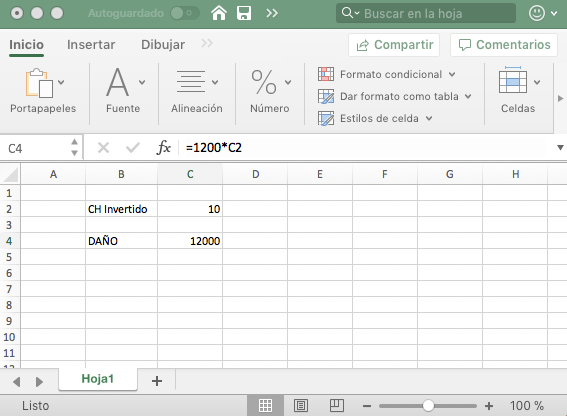Viewport: 567px width, 416px height.
Task: Open the Fuente font group
Action: pyautogui.click(x=118, y=82)
